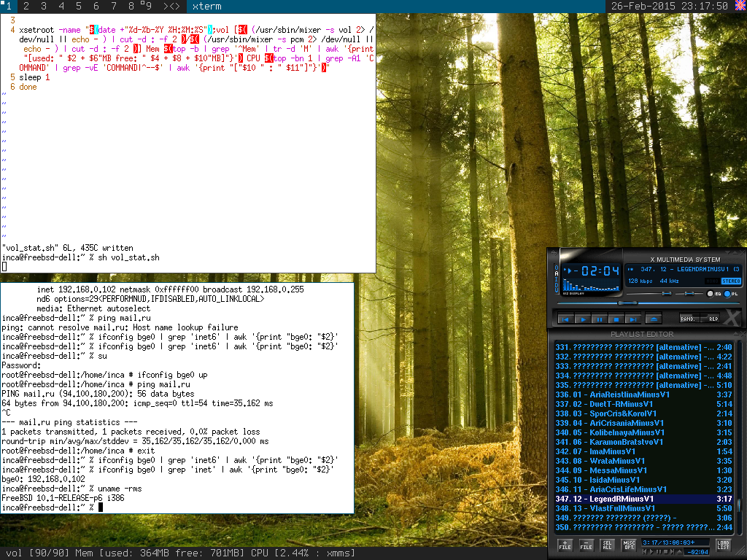Select playing entry 347 LegendRMinusV1
This screenshot has width=747, height=560.
click(x=643, y=499)
